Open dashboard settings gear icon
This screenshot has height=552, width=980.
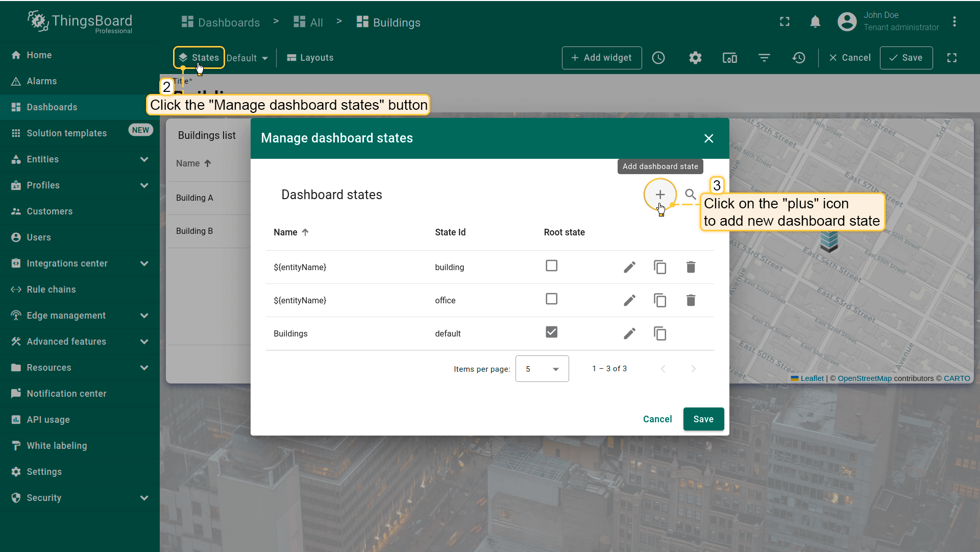click(695, 58)
